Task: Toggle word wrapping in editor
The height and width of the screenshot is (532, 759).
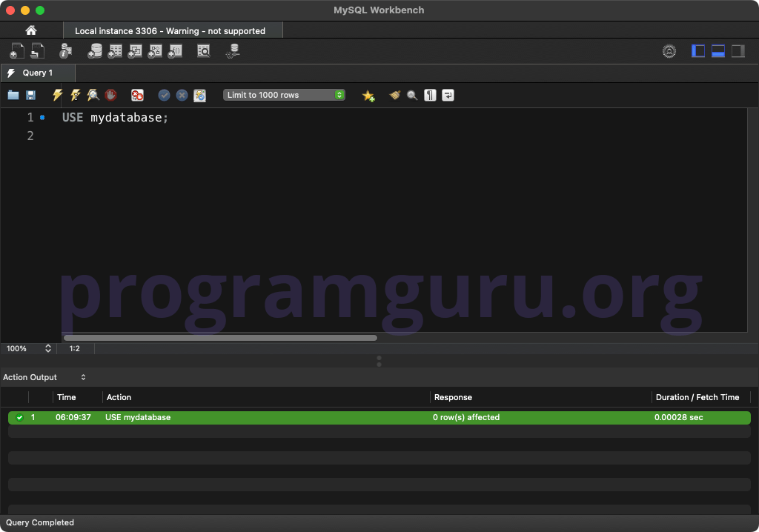Action: (x=448, y=95)
